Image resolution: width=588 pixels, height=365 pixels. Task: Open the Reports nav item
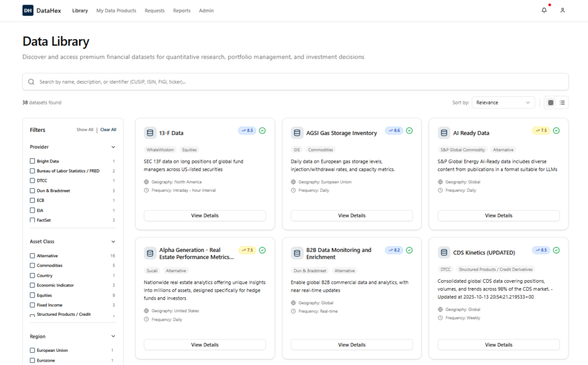click(182, 10)
